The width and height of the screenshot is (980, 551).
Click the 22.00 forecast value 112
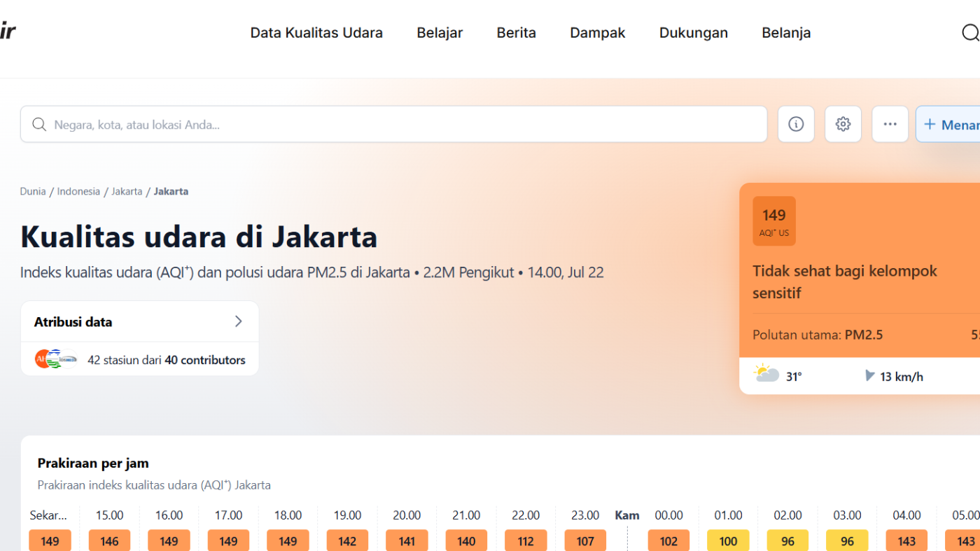(x=526, y=541)
